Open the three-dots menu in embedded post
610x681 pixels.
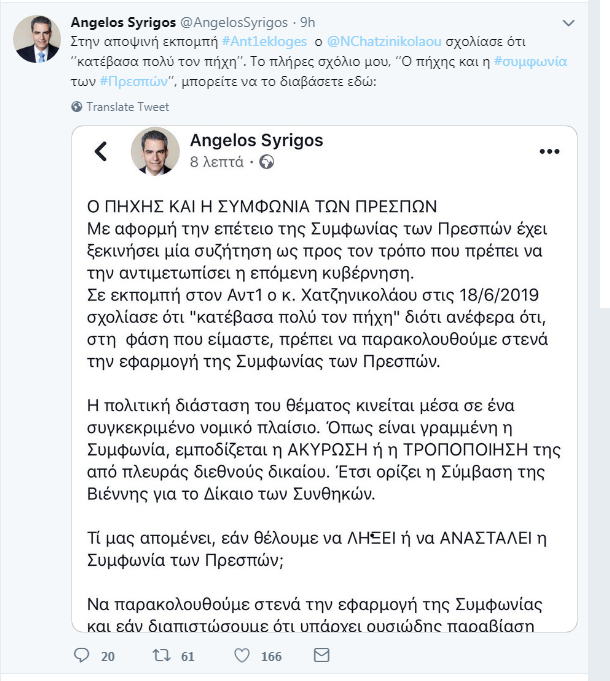coord(549,152)
